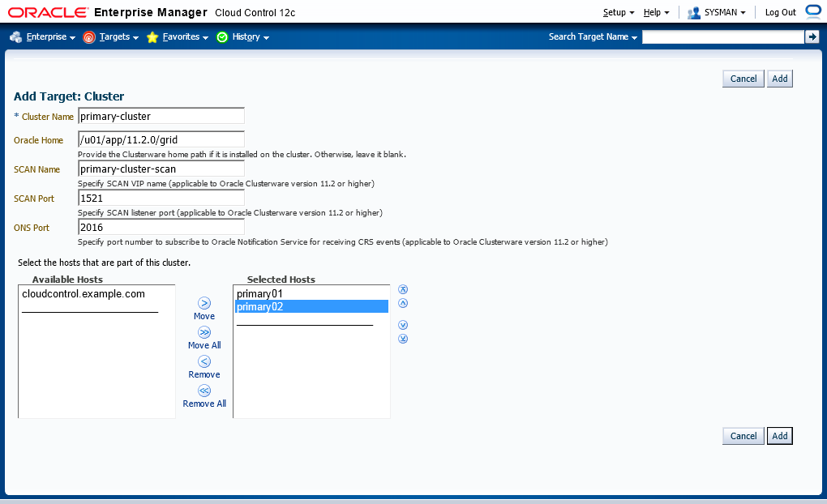Click the Move host arrow icon
The height and width of the screenshot is (504, 827).
point(204,303)
